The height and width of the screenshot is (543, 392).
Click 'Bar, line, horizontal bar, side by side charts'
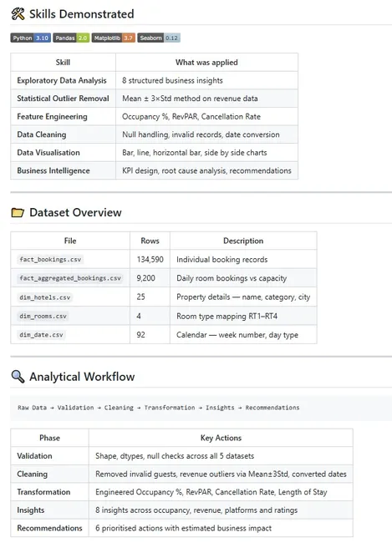pos(195,152)
